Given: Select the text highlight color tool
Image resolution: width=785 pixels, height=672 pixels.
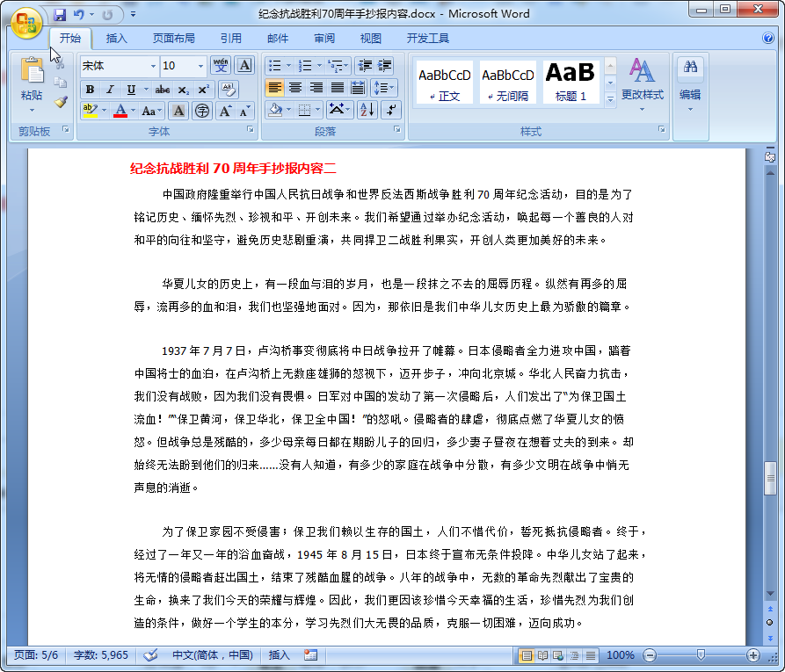Looking at the screenshot, I should [91, 109].
